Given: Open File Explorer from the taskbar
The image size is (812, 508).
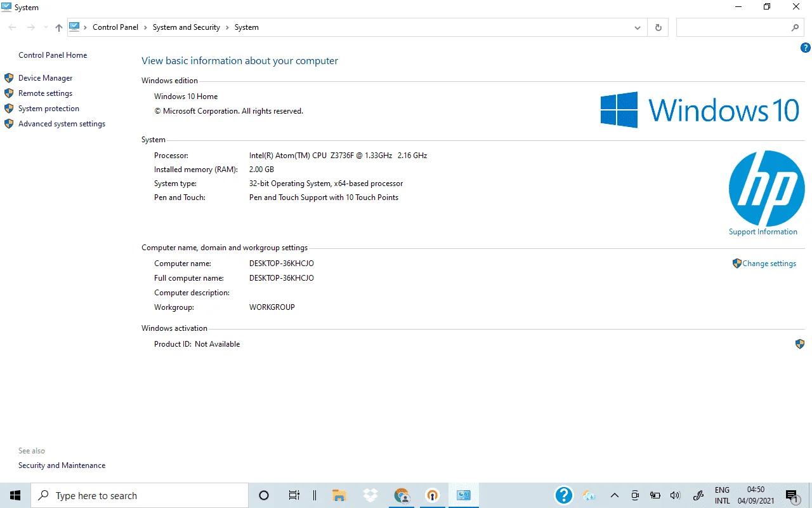Looking at the screenshot, I should pyautogui.click(x=339, y=495).
